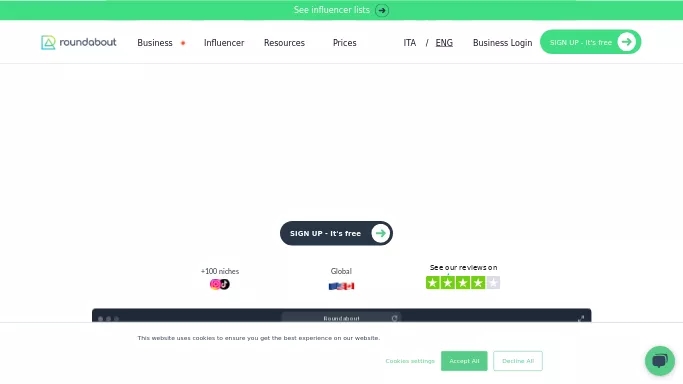This screenshot has width=683, height=384.
Task: Click the reload icon in the Roundabout mockup bar
Action: [395, 318]
